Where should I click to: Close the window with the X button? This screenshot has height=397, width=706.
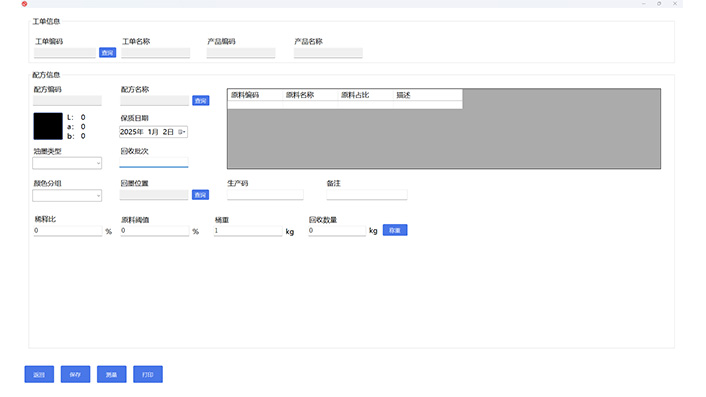coord(675,4)
